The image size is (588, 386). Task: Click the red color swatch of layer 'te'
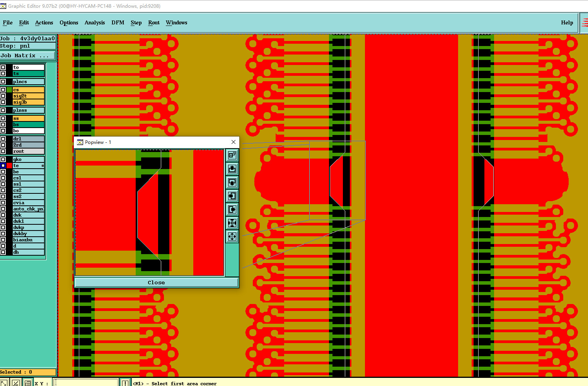click(9, 166)
